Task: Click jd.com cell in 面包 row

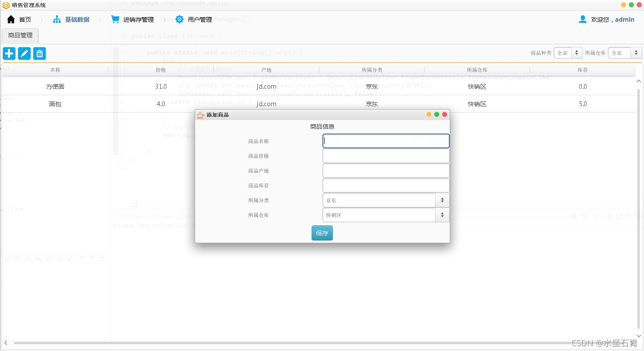Action: pos(266,104)
